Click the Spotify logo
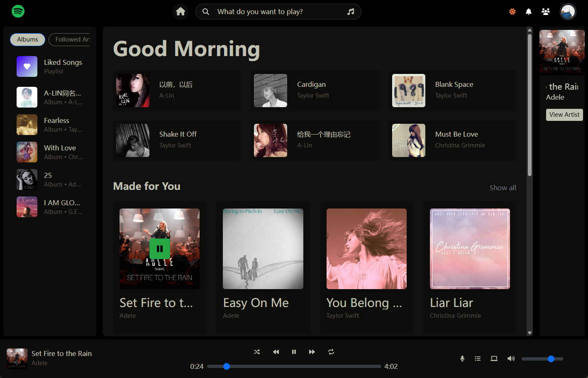Image resolution: width=588 pixels, height=378 pixels. pyautogui.click(x=18, y=11)
